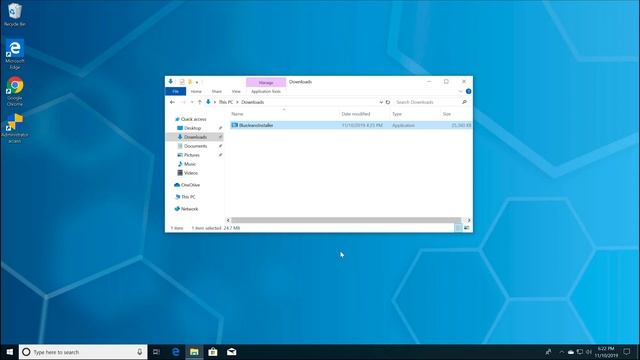Click the taskbar search box
The width and height of the screenshot is (640, 360).
coord(83,352)
